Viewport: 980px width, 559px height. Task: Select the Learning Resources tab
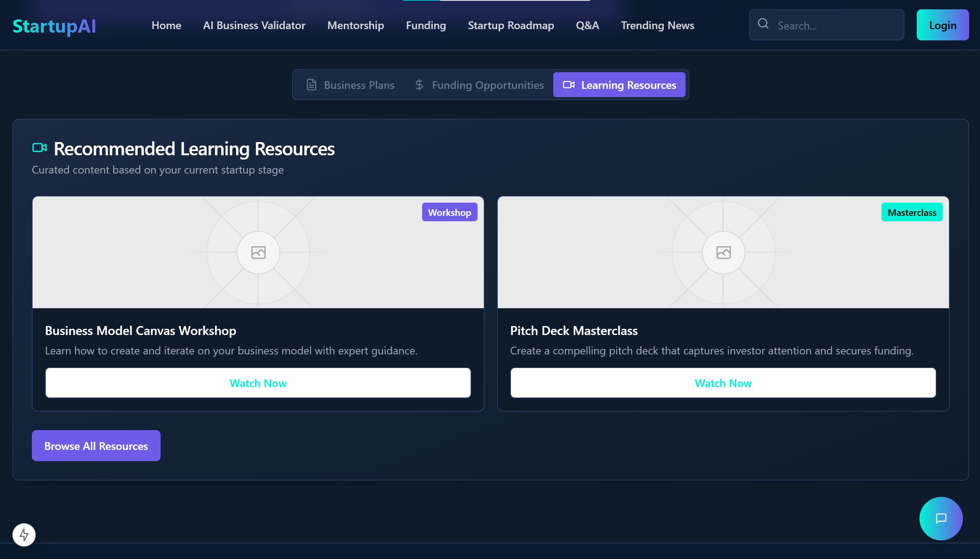pyautogui.click(x=619, y=85)
